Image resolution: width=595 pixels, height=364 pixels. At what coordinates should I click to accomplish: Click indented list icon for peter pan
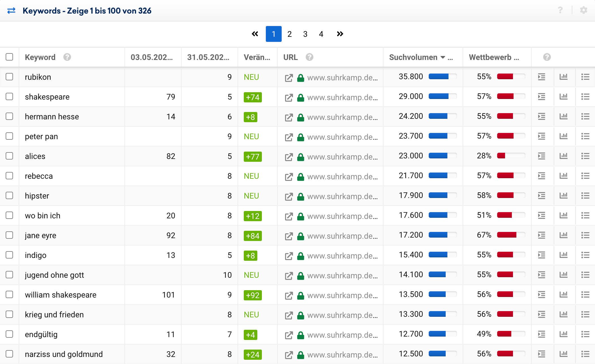coord(541,136)
